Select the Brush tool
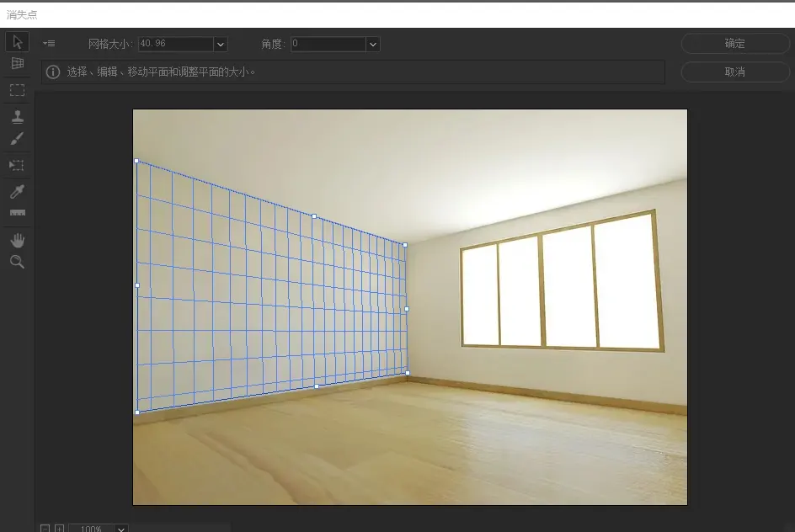 [x=17, y=139]
